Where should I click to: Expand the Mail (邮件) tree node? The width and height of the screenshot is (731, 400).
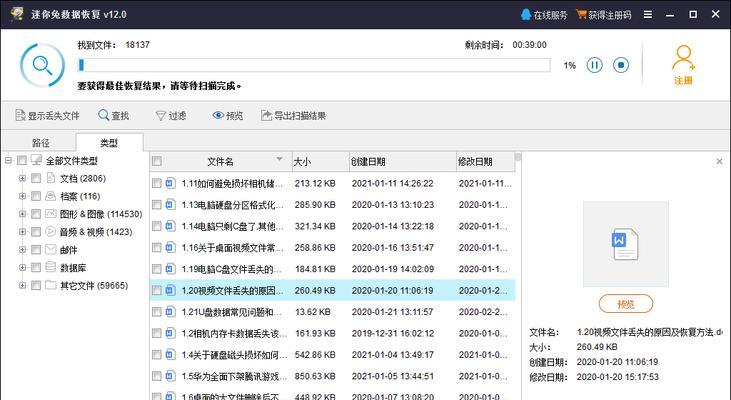22,250
